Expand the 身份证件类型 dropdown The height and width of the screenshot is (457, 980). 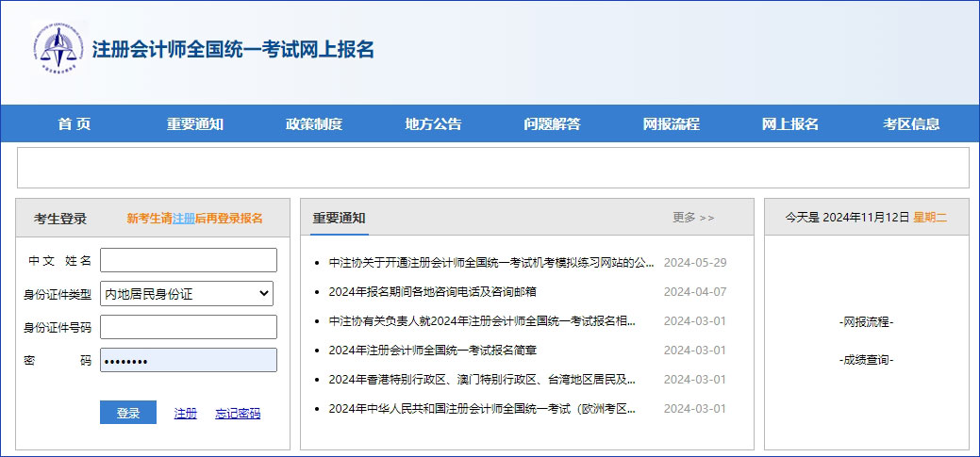point(187,294)
